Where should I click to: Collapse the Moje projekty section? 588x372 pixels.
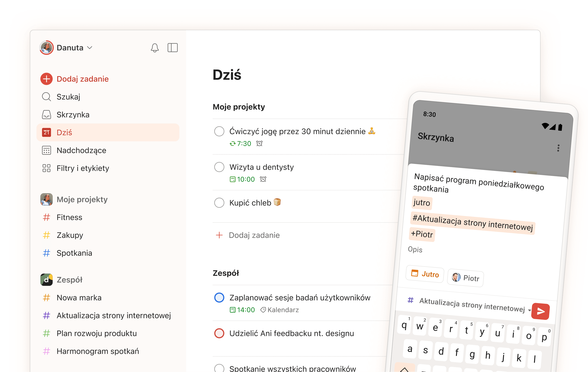point(82,199)
